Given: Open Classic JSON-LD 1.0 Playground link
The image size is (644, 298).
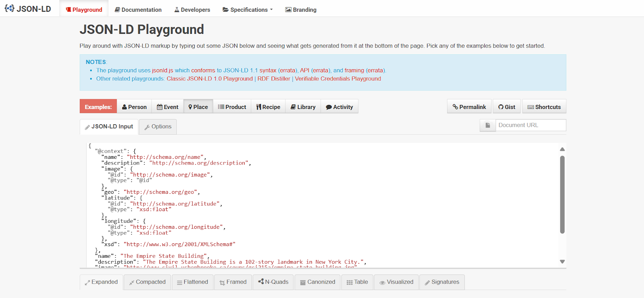Looking at the screenshot, I should click(210, 79).
